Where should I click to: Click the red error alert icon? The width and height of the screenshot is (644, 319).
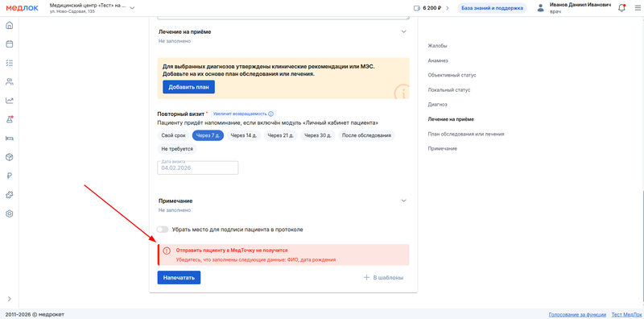pos(167,251)
